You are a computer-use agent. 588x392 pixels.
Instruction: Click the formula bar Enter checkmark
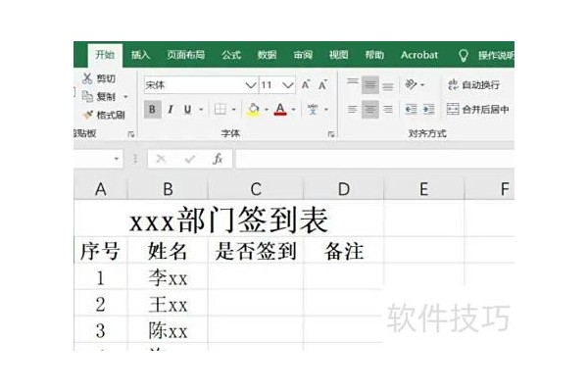pos(190,159)
